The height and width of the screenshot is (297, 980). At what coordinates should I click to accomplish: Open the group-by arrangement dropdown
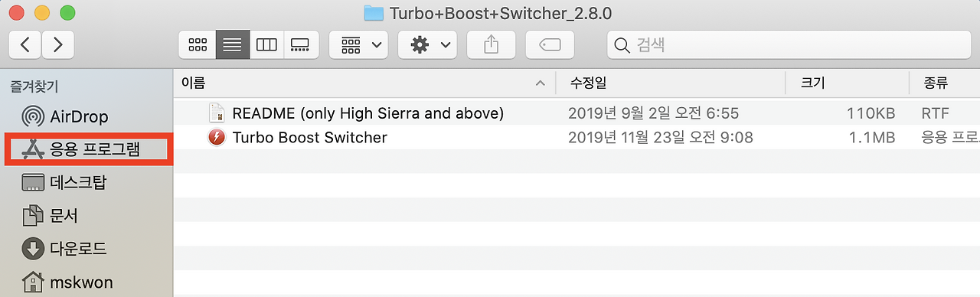pyautogui.click(x=358, y=44)
